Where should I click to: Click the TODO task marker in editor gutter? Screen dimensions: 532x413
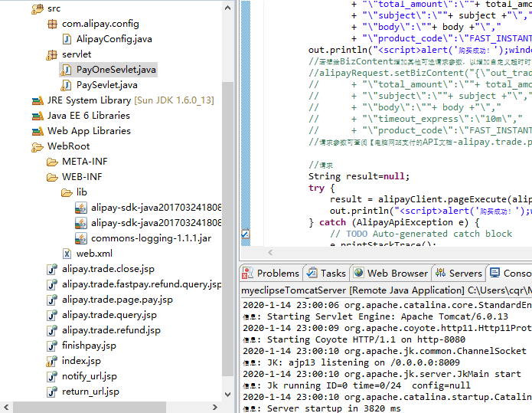click(x=245, y=234)
